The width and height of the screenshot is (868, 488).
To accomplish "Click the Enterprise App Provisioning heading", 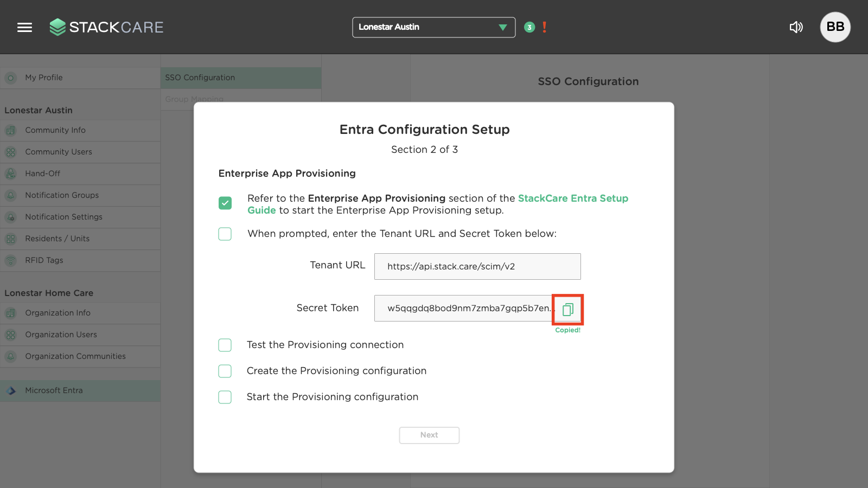I will click(x=287, y=174).
